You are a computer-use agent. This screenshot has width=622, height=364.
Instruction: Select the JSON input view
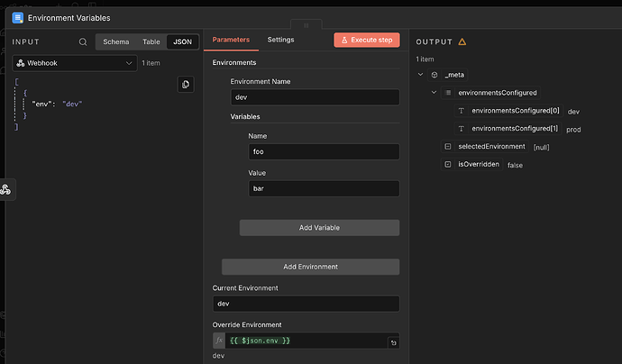pos(183,41)
